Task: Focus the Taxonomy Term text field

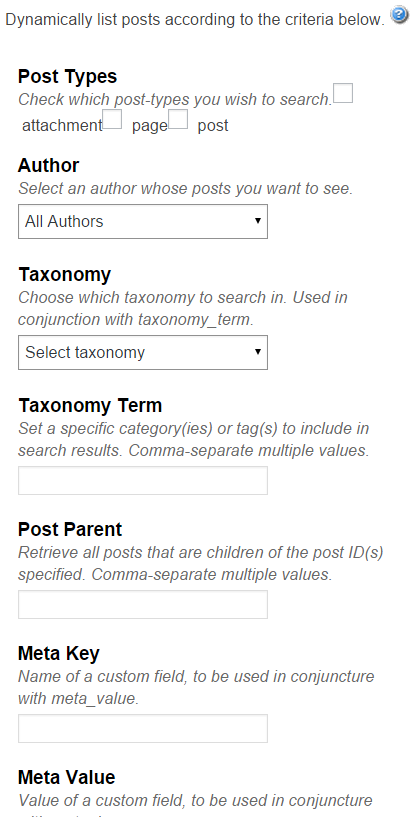Action: click(143, 480)
